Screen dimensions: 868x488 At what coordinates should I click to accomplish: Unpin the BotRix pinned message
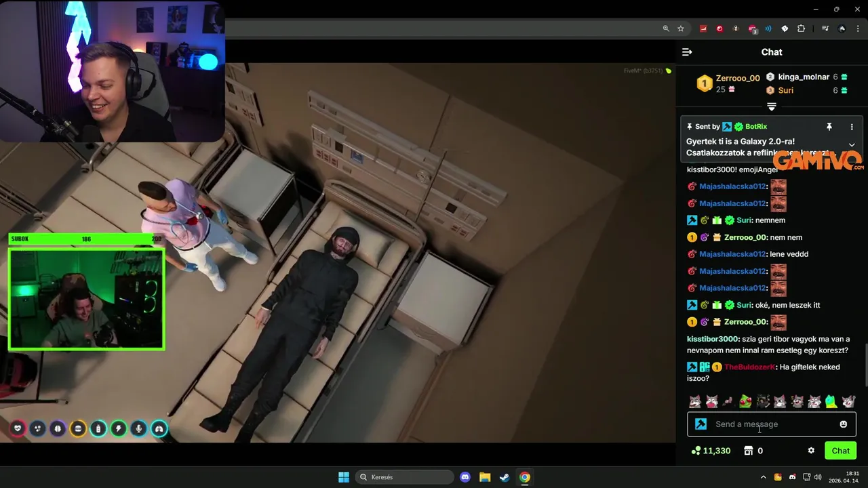tap(829, 127)
